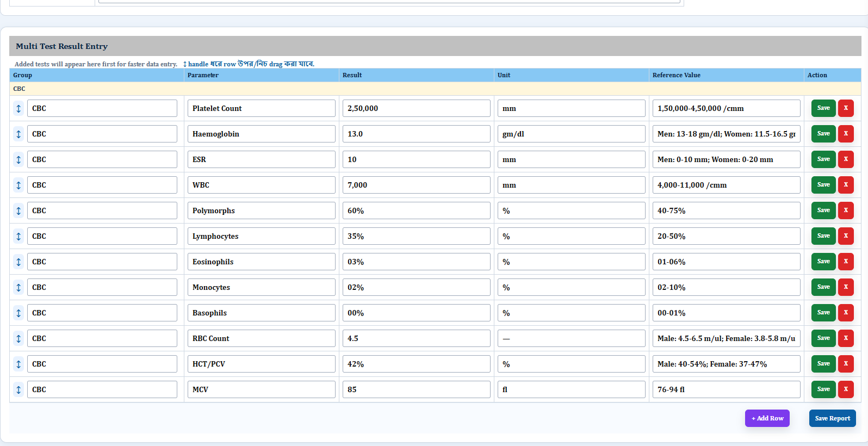This screenshot has height=446, width=868.
Task: Click the drag handle for MCV row
Action: tap(18, 389)
